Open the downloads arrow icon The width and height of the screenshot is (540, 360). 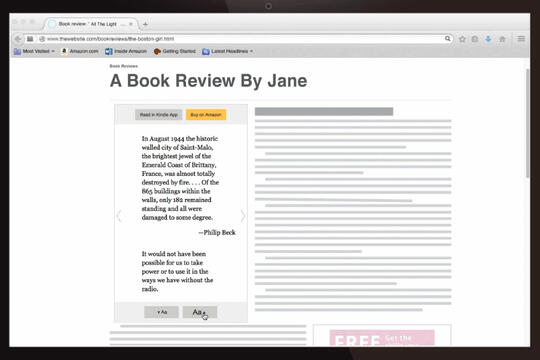pyautogui.click(x=488, y=39)
